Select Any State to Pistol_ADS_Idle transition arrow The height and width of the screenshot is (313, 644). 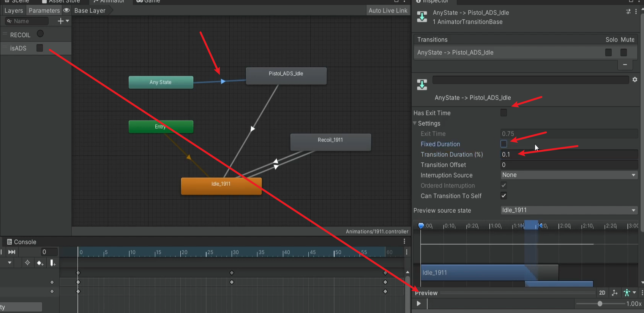223,81
